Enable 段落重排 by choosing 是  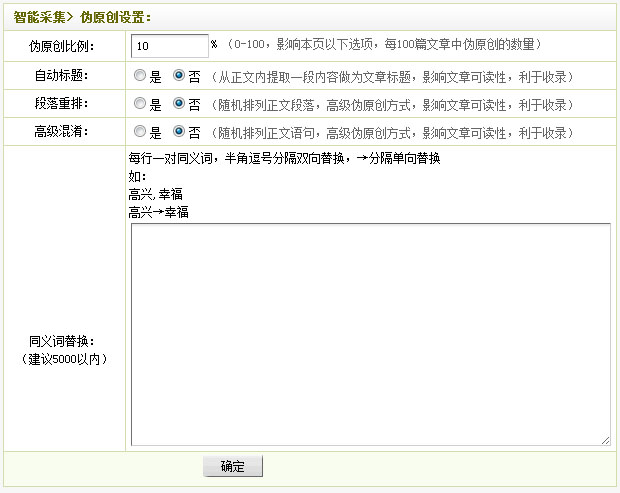[x=139, y=103]
